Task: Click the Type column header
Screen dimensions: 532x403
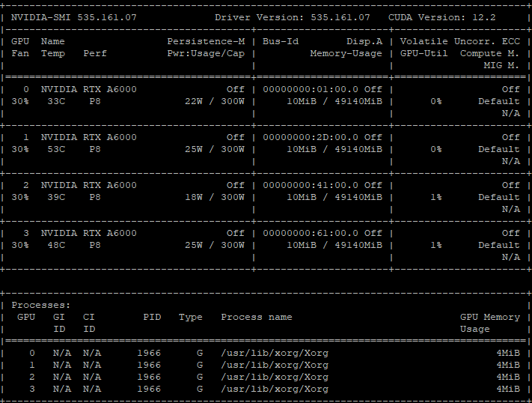Action: [x=190, y=317]
